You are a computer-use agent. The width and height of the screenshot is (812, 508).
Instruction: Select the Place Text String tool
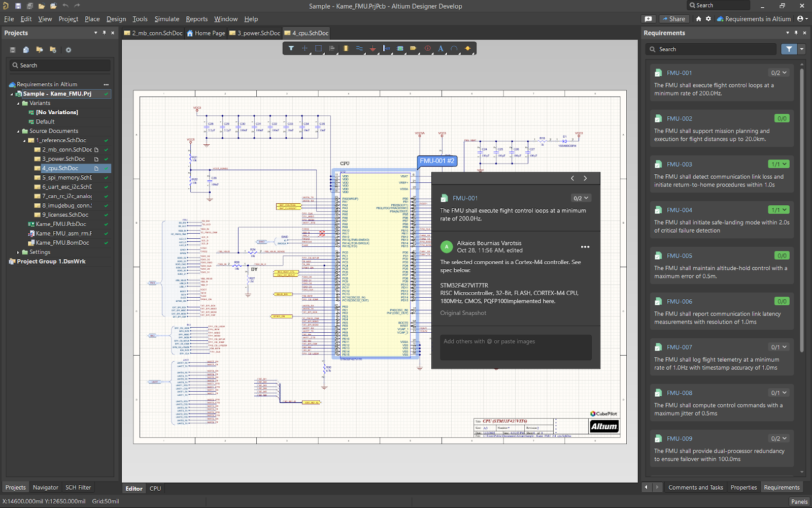[441, 49]
